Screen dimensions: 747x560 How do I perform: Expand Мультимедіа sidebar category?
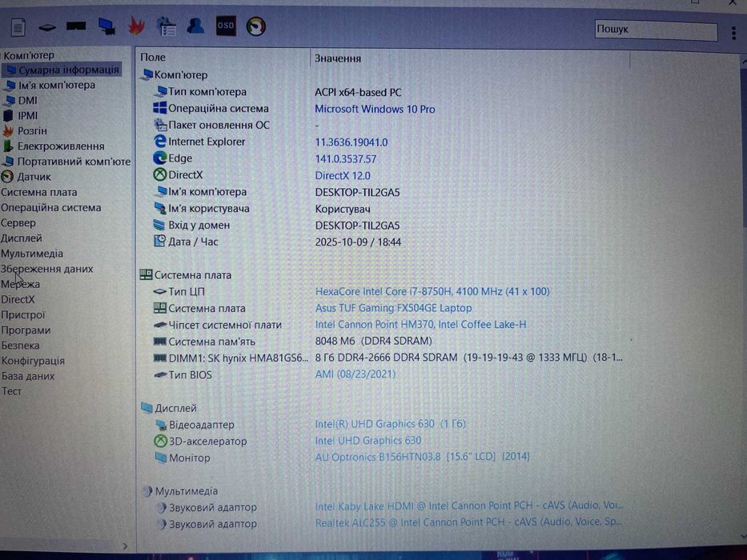[x=32, y=254]
